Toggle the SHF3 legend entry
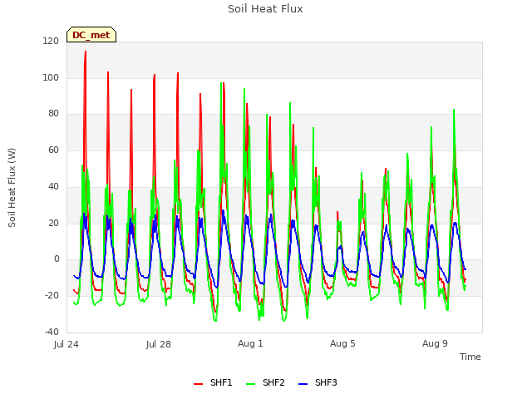This screenshot has height=399, width=532. (x=318, y=382)
